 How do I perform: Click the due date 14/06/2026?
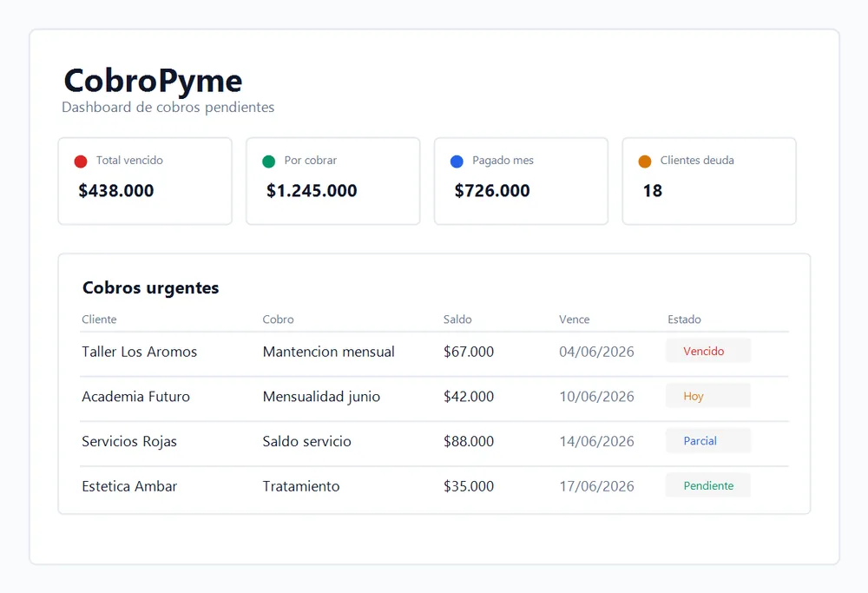tap(597, 441)
